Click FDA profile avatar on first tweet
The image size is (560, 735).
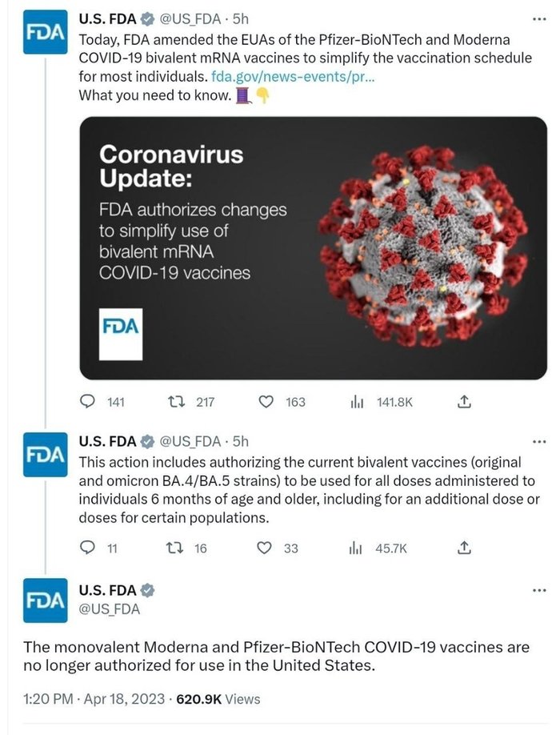46,32
